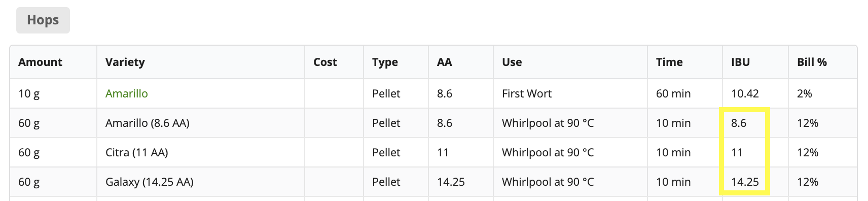Click the First Wort use cell

(527, 93)
